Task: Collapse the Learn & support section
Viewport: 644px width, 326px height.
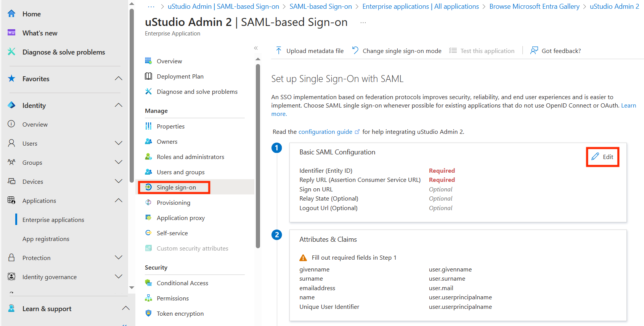Action: point(125,308)
